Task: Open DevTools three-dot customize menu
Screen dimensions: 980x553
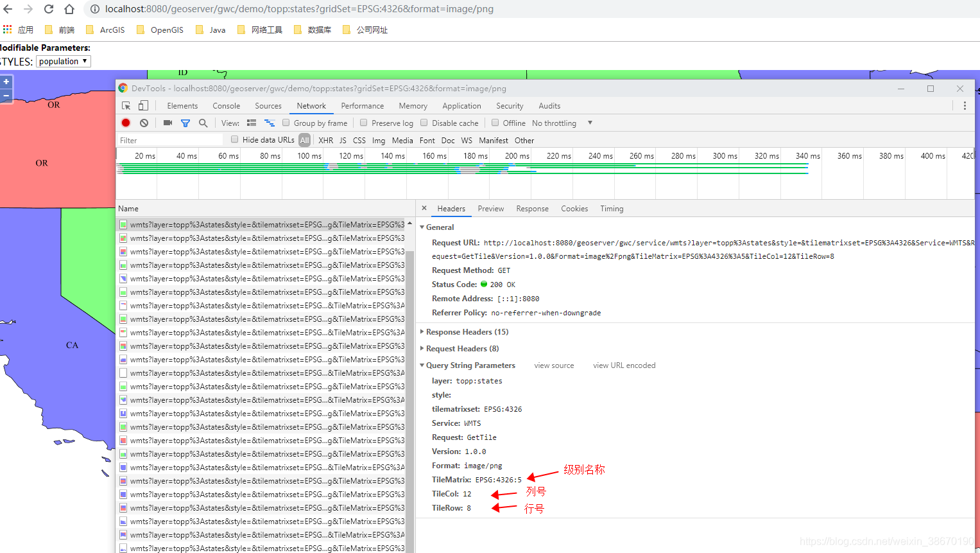Action: pyautogui.click(x=964, y=106)
